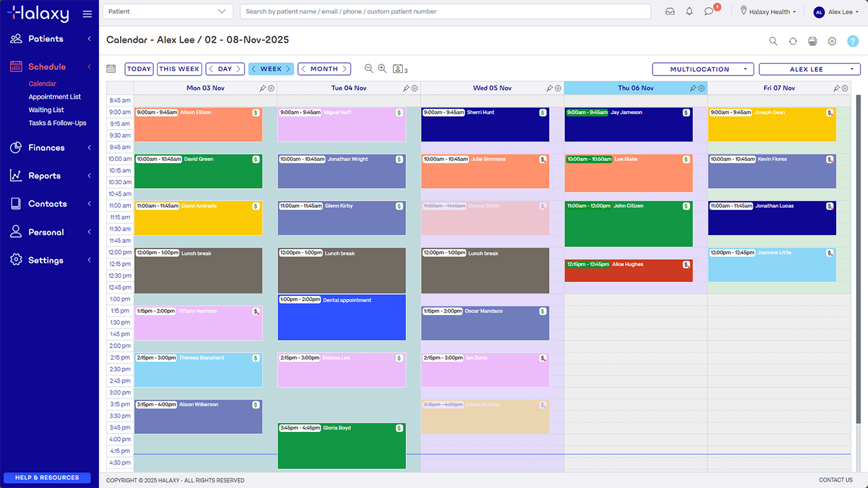
Task: Open the inbox tray icon
Action: pos(670,11)
